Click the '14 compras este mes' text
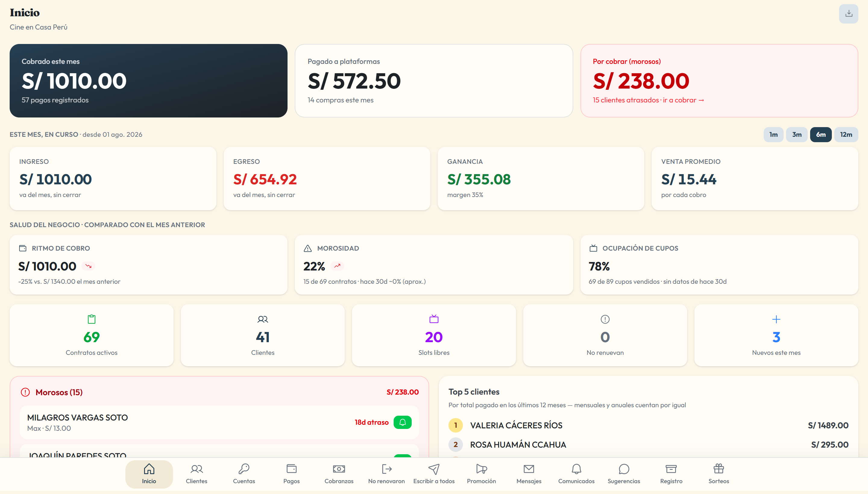This screenshot has width=868, height=494. point(341,100)
